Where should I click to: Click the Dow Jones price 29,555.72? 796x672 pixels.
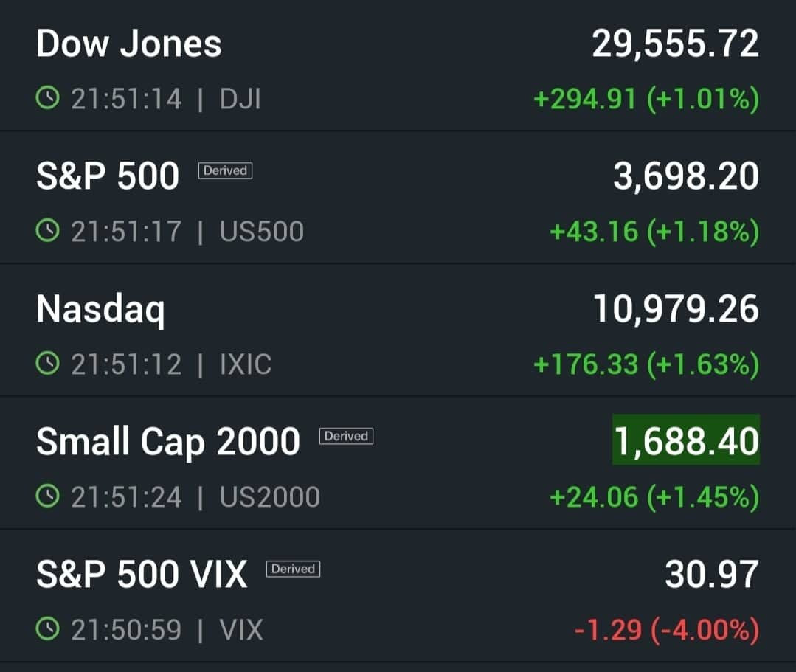click(675, 44)
